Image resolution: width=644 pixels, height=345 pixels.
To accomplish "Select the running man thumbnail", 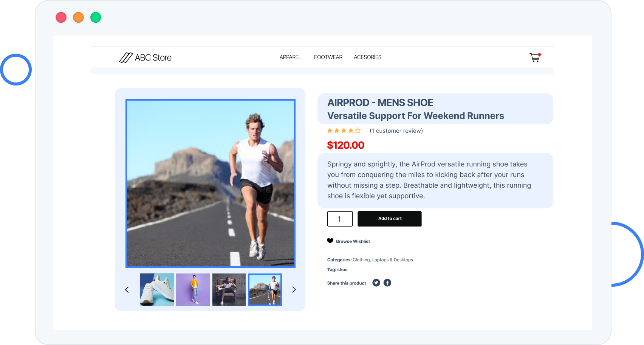I will [x=265, y=290].
